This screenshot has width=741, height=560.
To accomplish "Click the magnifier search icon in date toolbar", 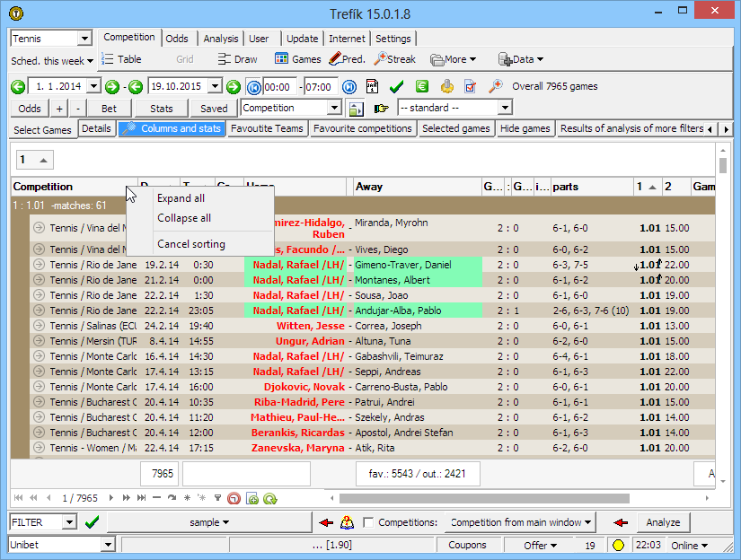I will (x=495, y=86).
